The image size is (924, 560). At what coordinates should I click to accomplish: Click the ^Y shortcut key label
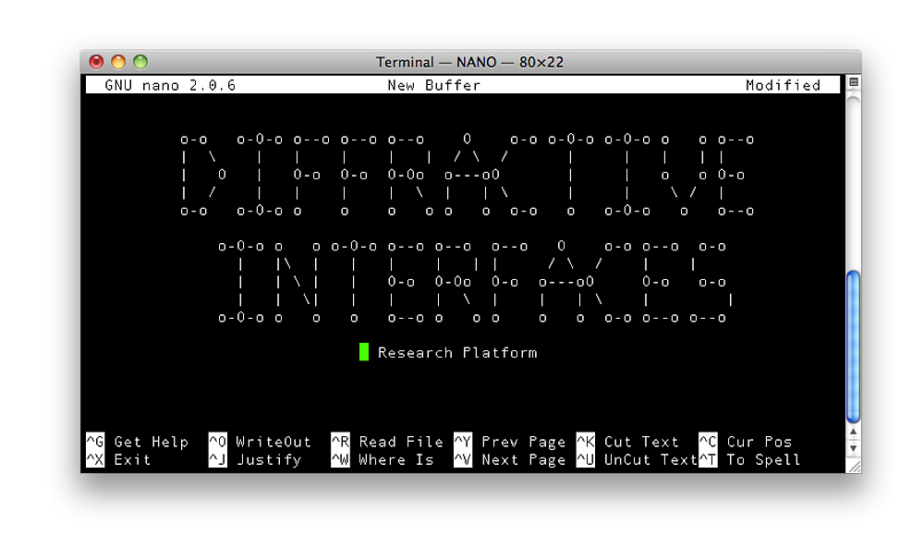click(x=463, y=442)
